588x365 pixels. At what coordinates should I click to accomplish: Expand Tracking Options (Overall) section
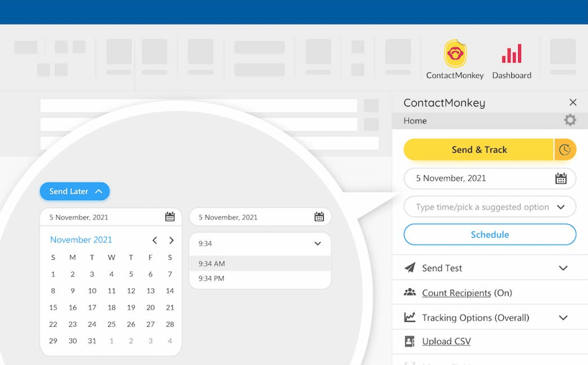pos(563,318)
